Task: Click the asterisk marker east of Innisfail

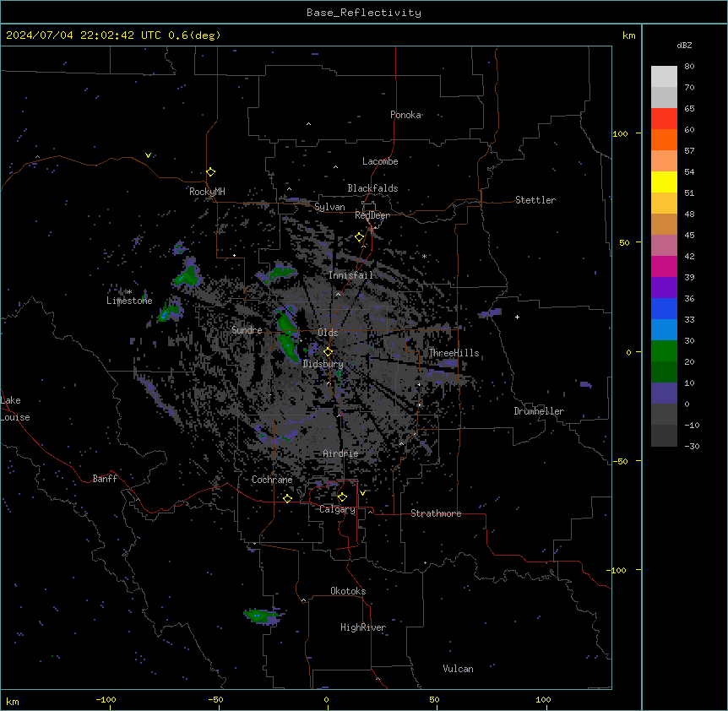Action: pos(424,256)
